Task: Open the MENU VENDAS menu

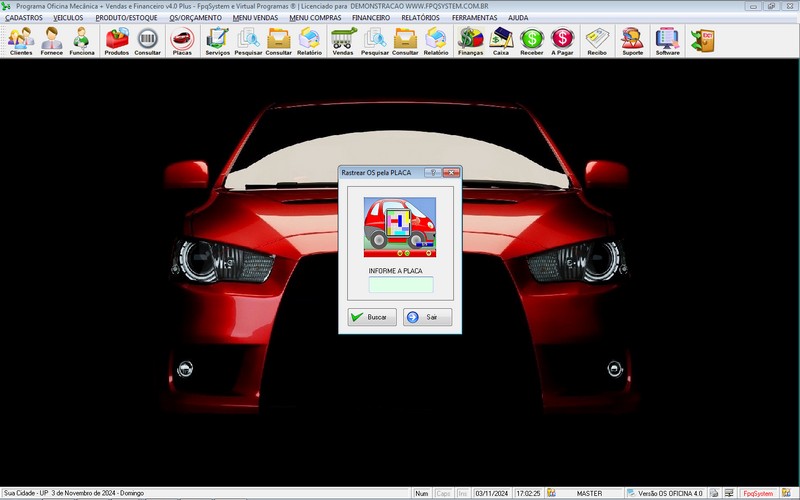Action: pyautogui.click(x=256, y=18)
